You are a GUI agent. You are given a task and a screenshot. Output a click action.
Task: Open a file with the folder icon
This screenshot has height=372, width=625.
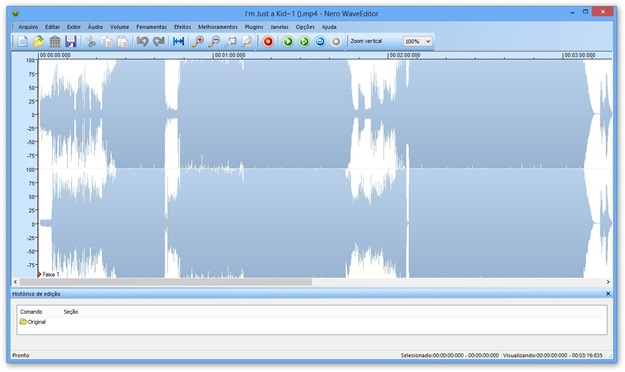[39, 41]
